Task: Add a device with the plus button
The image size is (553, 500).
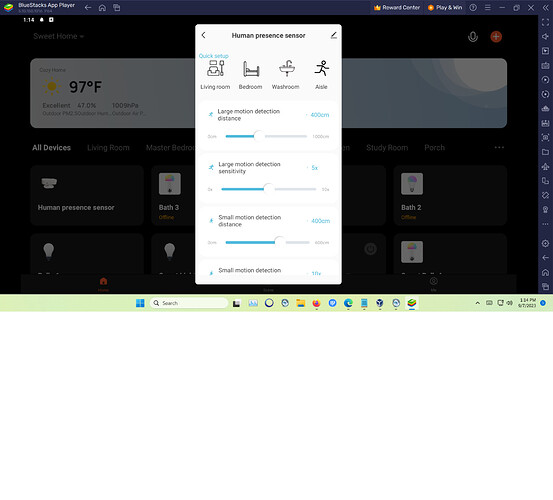Action: point(496,36)
